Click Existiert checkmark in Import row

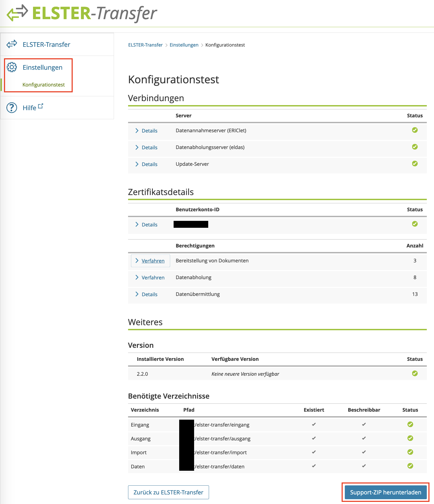click(x=314, y=452)
